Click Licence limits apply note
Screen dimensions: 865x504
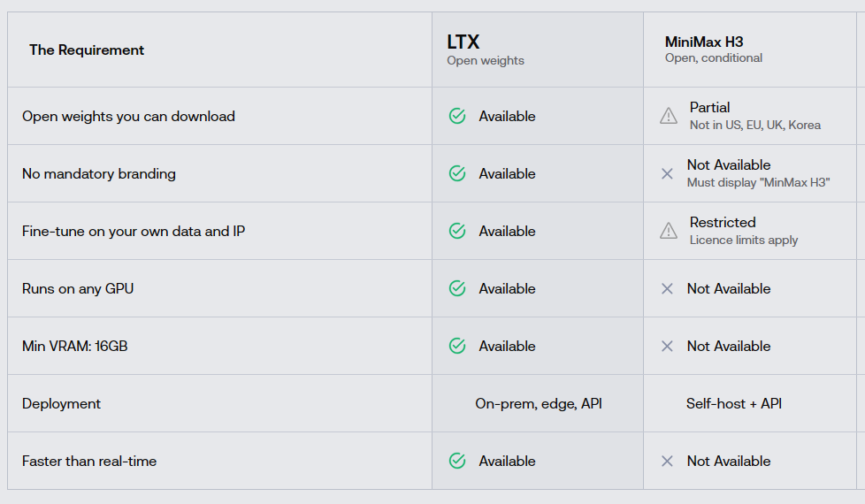744,240
